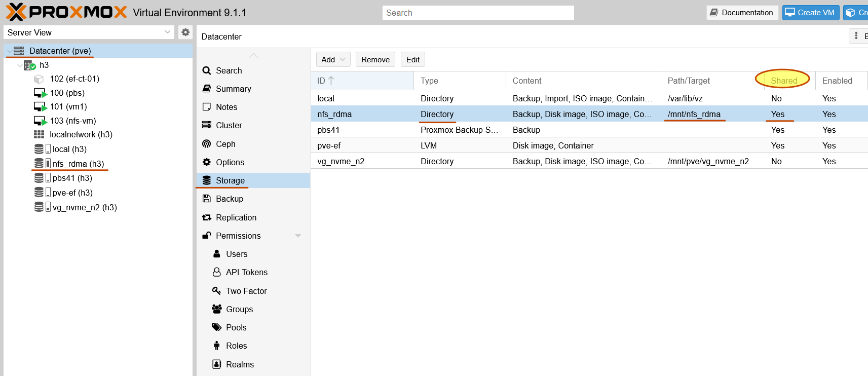
Task: Select the pve-ef LVM row
Action: tap(589, 145)
